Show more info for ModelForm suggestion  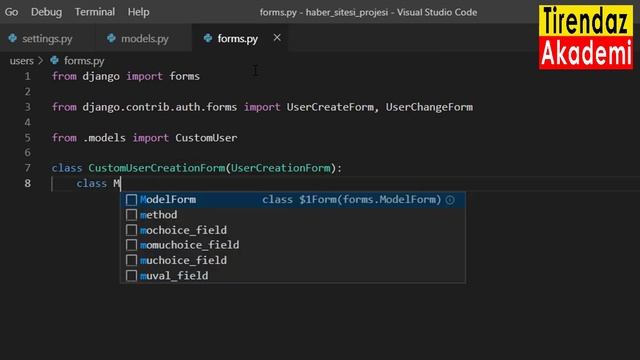coord(450,200)
